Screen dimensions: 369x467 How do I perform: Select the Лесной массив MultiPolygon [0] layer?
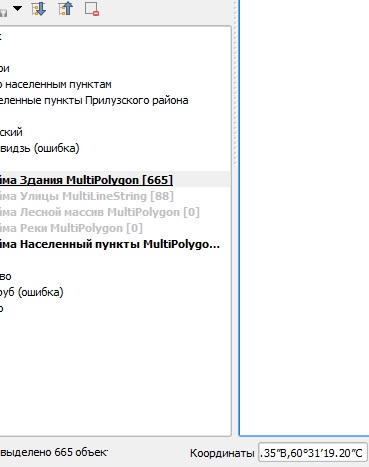[100, 212]
